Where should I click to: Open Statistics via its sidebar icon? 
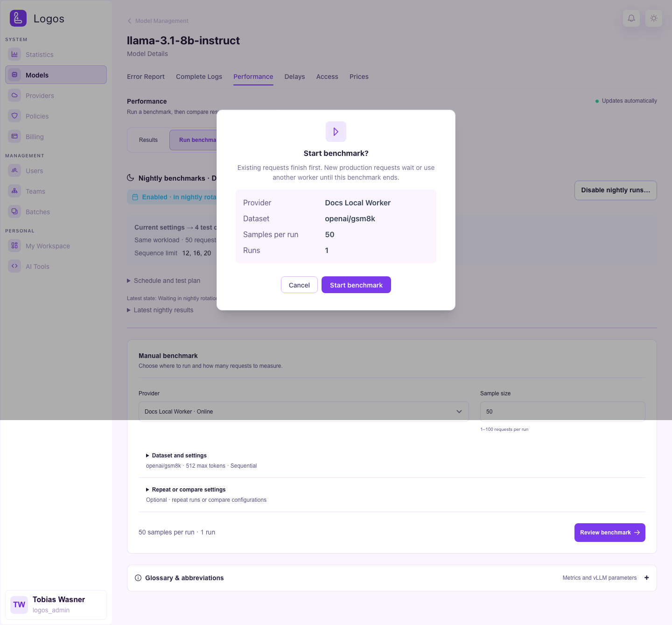click(14, 54)
